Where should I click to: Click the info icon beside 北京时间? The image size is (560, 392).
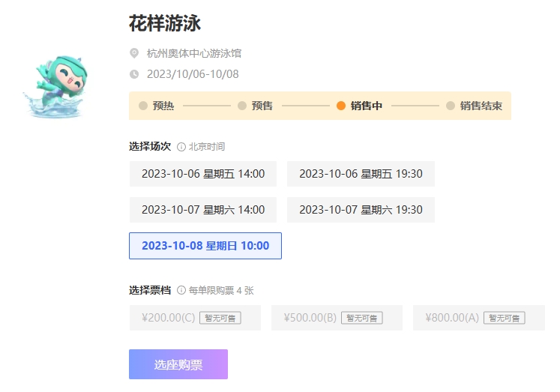coord(181,147)
